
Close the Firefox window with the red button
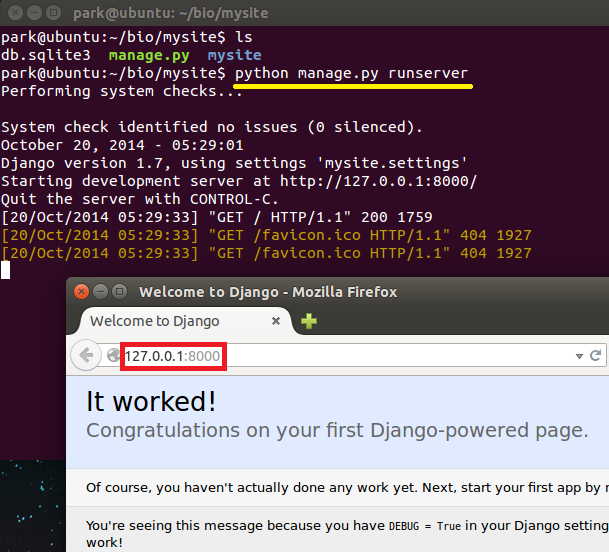point(82,291)
